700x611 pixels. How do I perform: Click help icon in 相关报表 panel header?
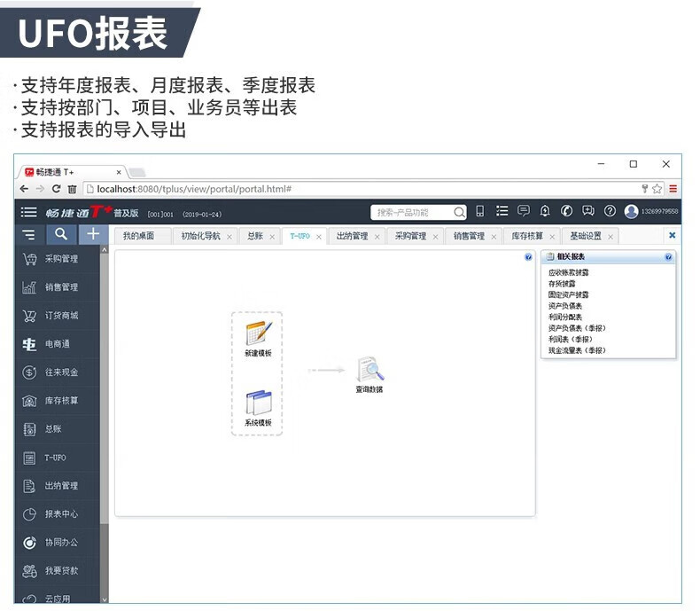click(x=668, y=257)
